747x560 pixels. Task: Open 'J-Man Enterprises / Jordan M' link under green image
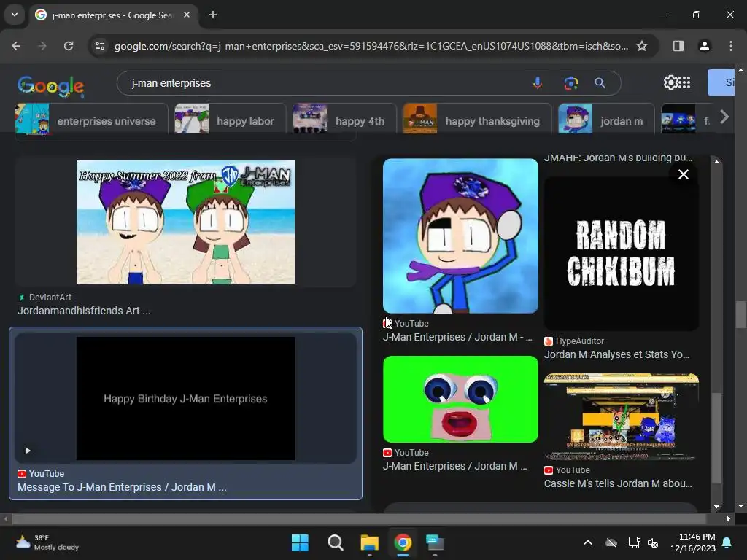tap(455, 466)
